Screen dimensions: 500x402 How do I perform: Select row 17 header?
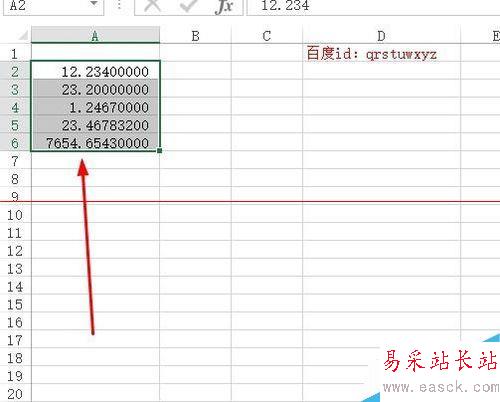tap(15, 340)
